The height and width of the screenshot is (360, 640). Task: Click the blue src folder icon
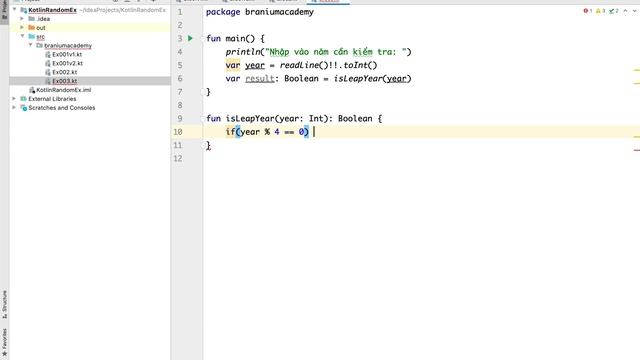(x=31, y=36)
